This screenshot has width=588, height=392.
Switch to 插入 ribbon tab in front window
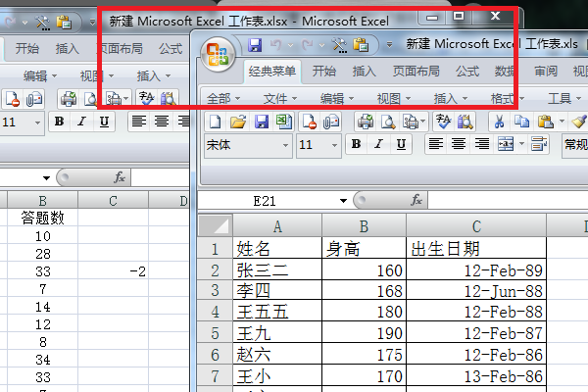(365, 71)
